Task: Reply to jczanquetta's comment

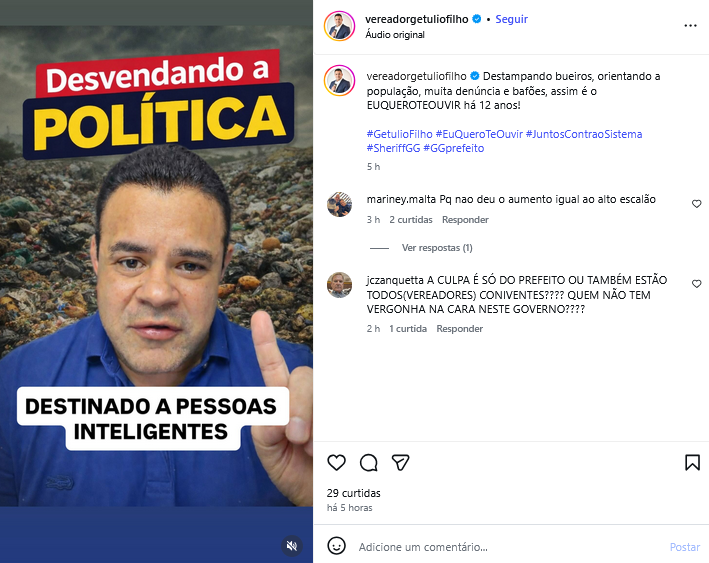Action: 459,329
